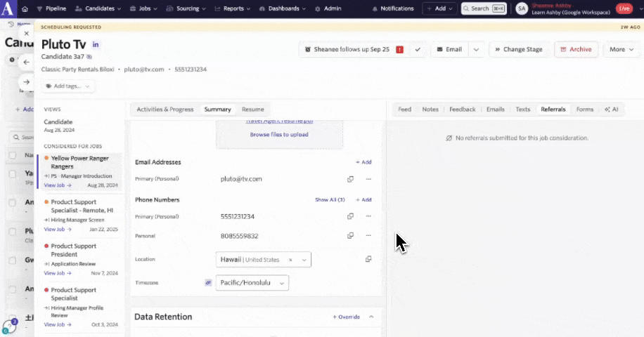Open more options for pluto@tv.com email
The width and height of the screenshot is (644, 337).
pyautogui.click(x=368, y=179)
